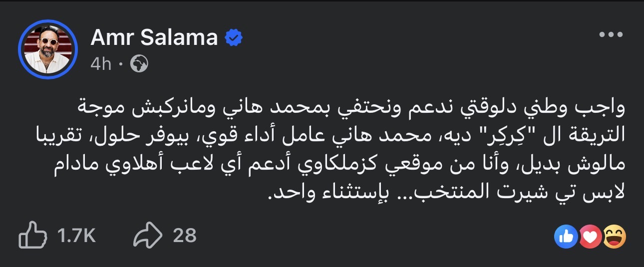The width and height of the screenshot is (644, 267).
Task: View the 28 shares count
Action: (185, 236)
